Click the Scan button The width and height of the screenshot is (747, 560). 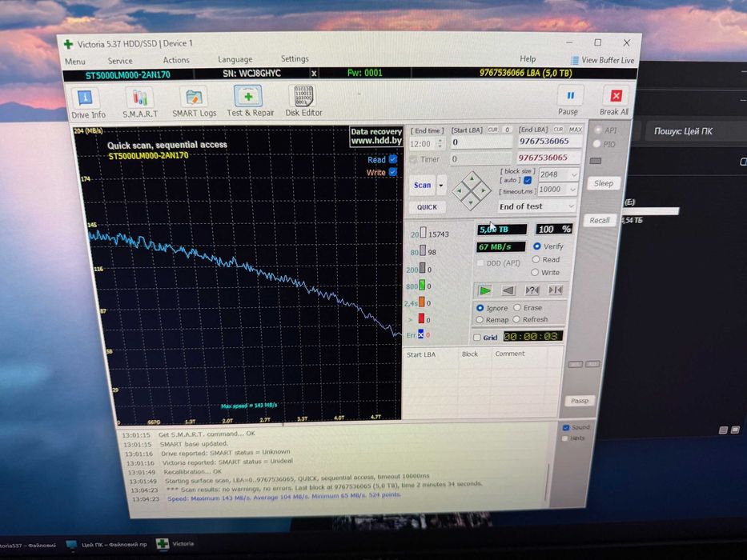[423, 186]
